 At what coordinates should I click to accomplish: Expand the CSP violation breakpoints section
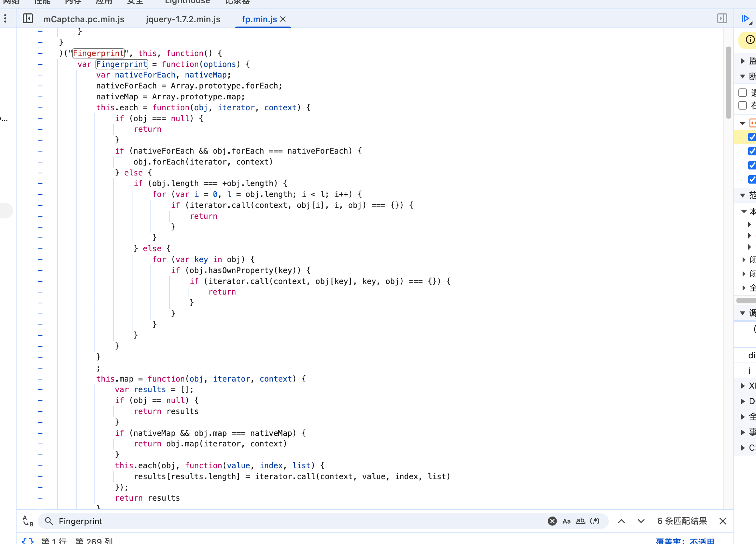743,448
